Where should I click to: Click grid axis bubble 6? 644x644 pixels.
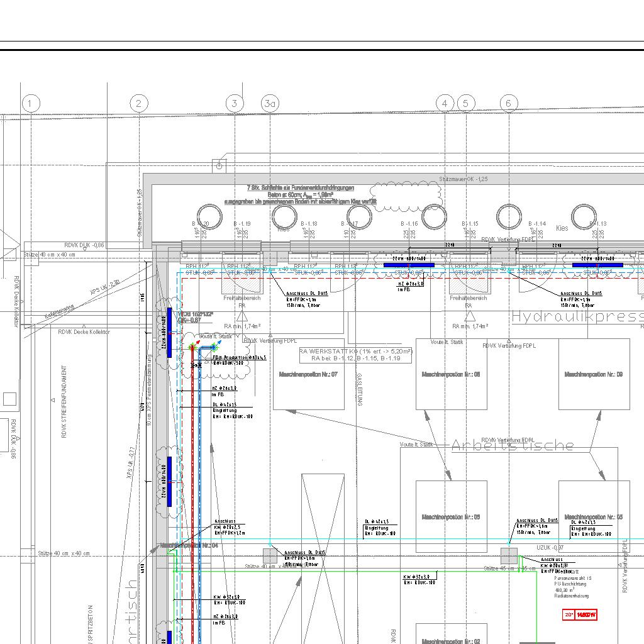coord(509,103)
